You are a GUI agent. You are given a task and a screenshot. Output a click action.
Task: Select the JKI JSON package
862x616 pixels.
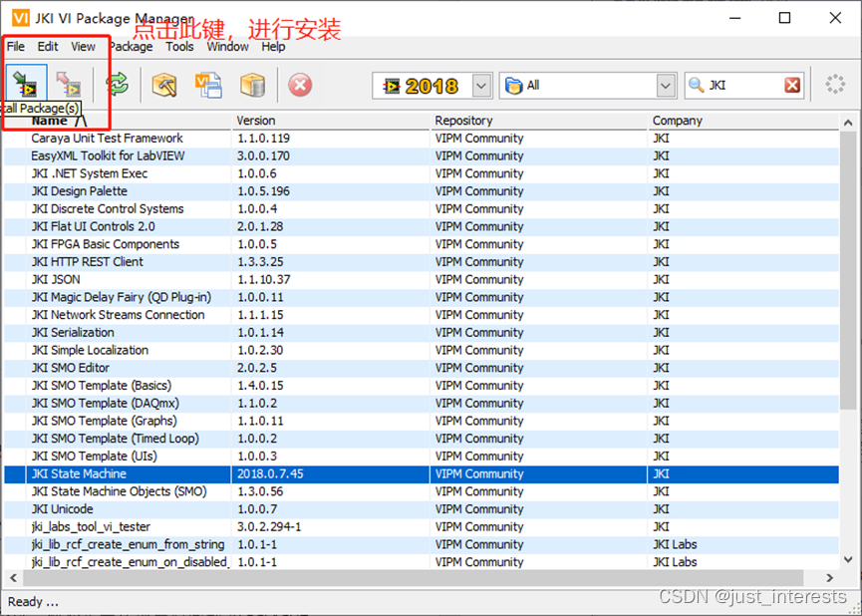pyautogui.click(x=422, y=279)
